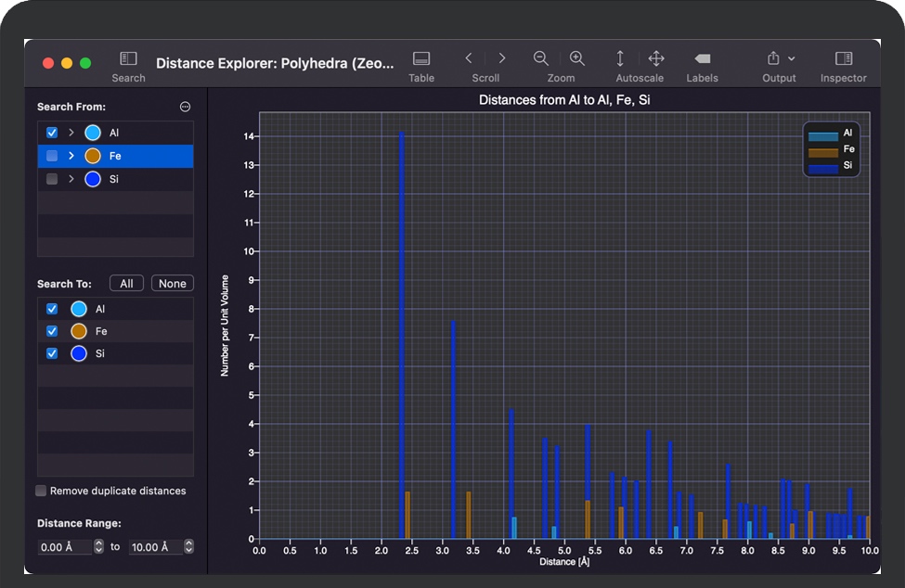
Task: Uncheck Fe in the Search To list
Action: coord(52,331)
